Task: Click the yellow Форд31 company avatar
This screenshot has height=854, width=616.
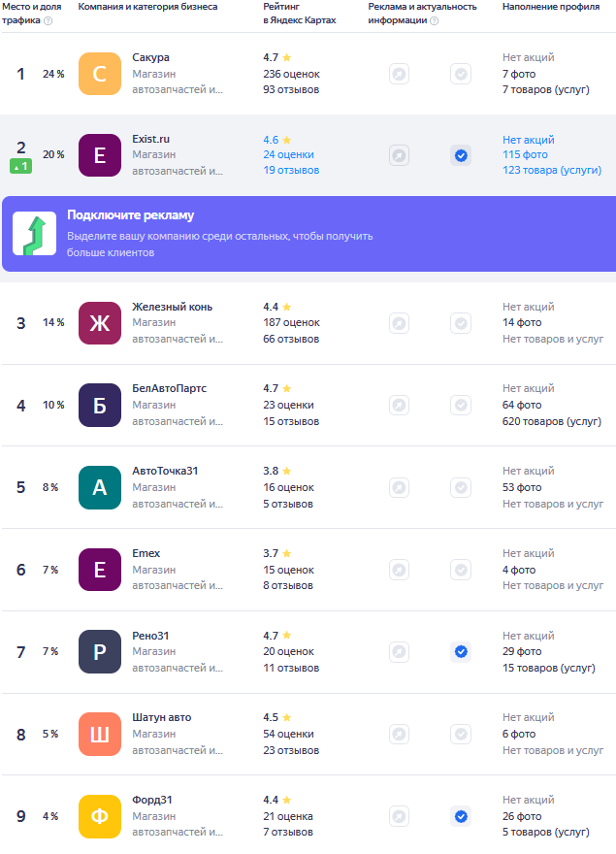Action: pyautogui.click(x=99, y=816)
